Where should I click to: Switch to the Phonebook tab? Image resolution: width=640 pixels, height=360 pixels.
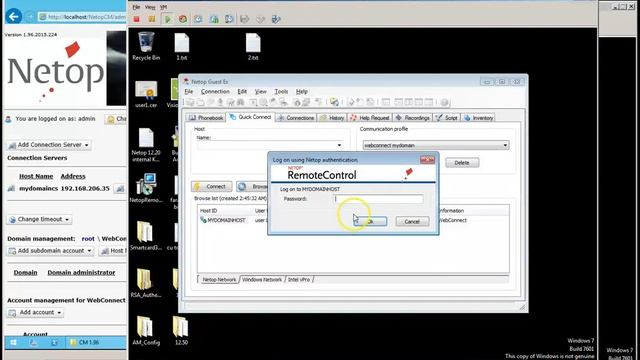click(x=206, y=118)
